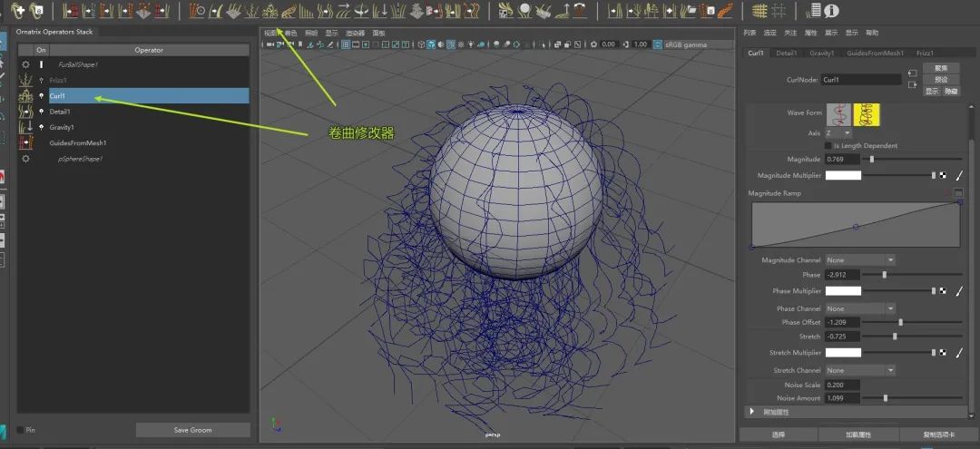This screenshot has height=449, width=980.
Task: Select the GuidesFromMesh1 row in operator stack
Action: (x=149, y=142)
